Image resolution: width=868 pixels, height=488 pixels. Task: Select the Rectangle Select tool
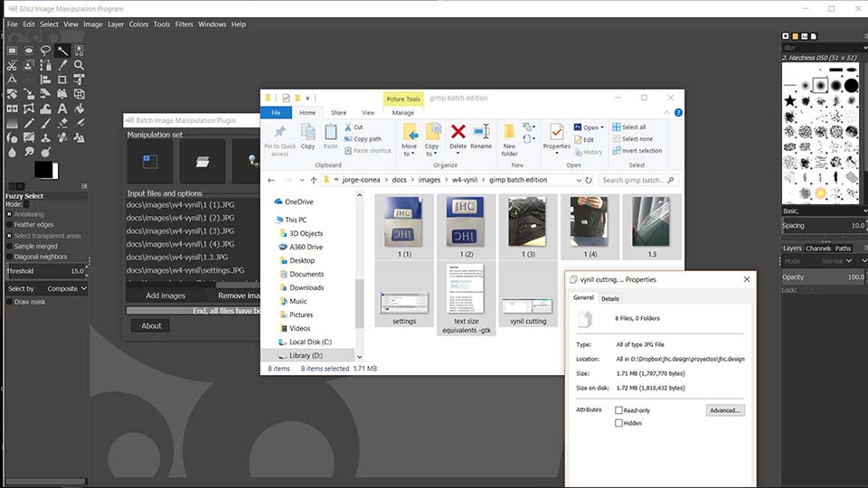pyautogui.click(x=12, y=51)
